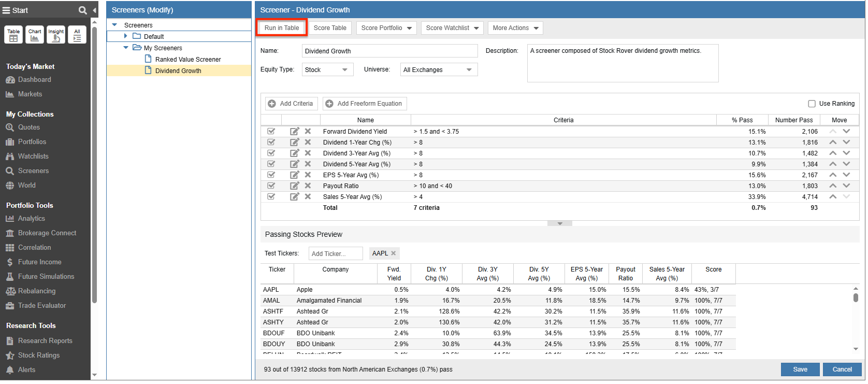
Task: Remove the Sales 5-Year Avg criterion
Action: [x=308, y=196]
